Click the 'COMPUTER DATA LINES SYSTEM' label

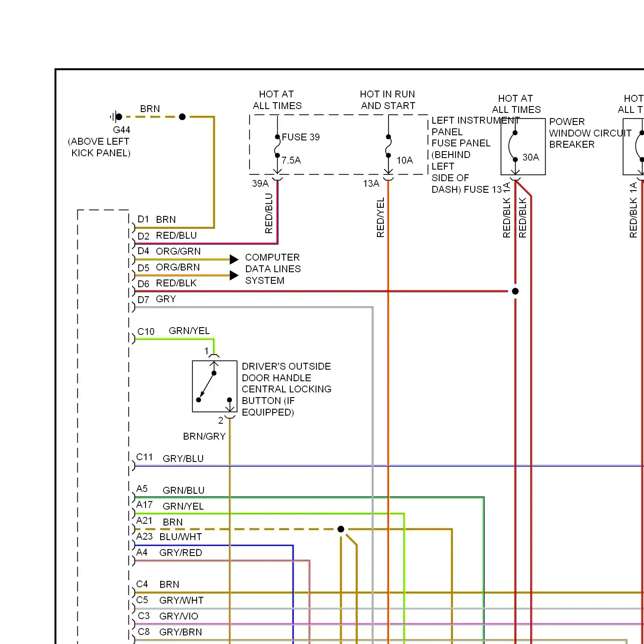coord(273,269)
